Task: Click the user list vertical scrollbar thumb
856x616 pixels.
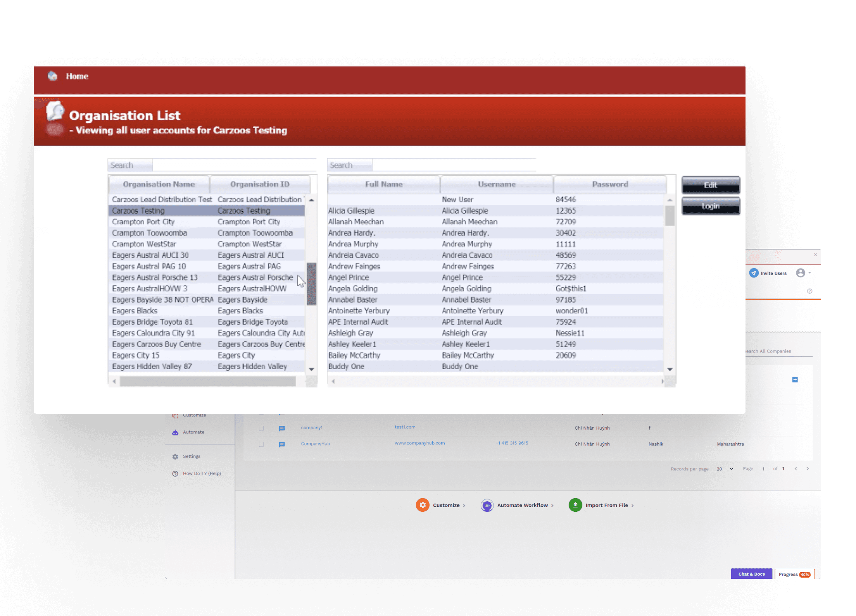Action: 670,215
